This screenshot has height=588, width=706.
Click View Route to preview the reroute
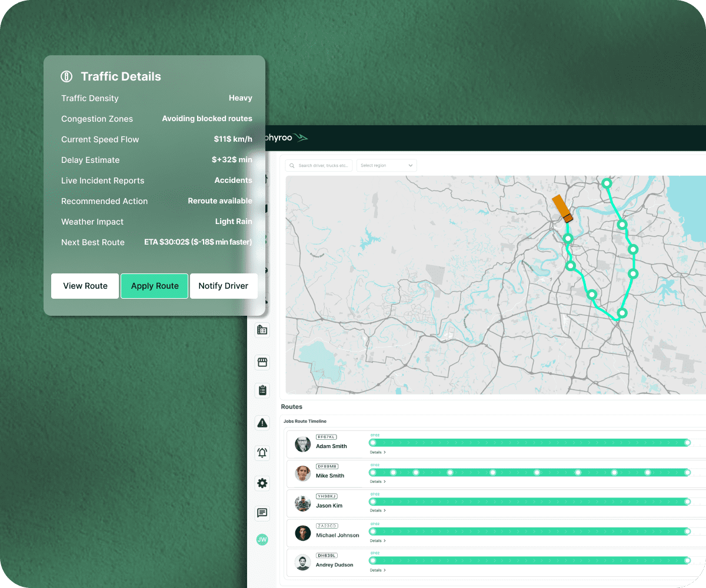(85, 286)
